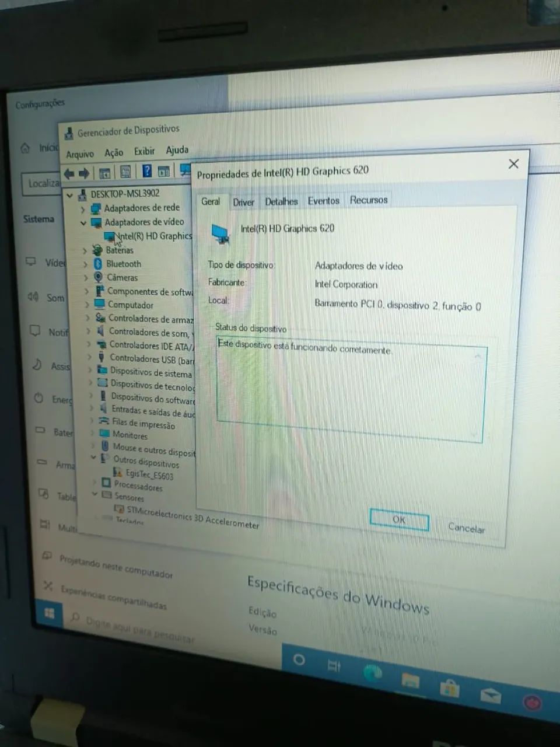Select Controladores IDE ATA/ATAPI row

[x=152, y=345]
